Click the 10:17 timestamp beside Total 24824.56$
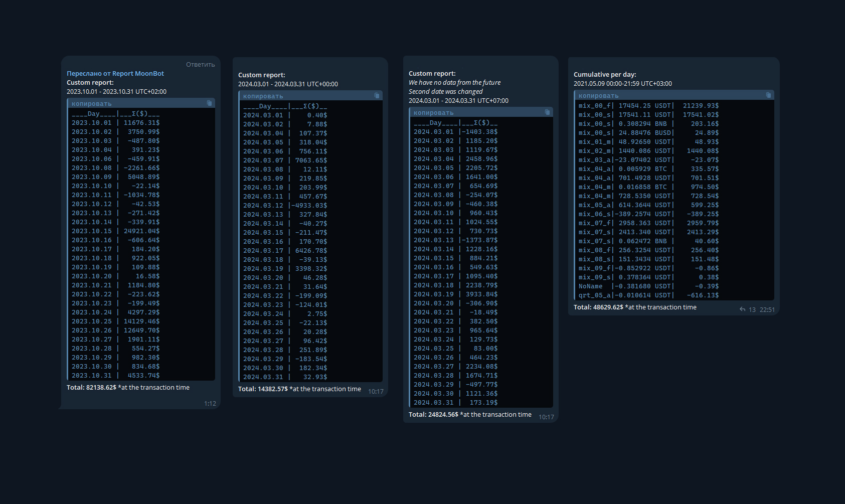This screenshot has height=504, width=845. point(546,417)
